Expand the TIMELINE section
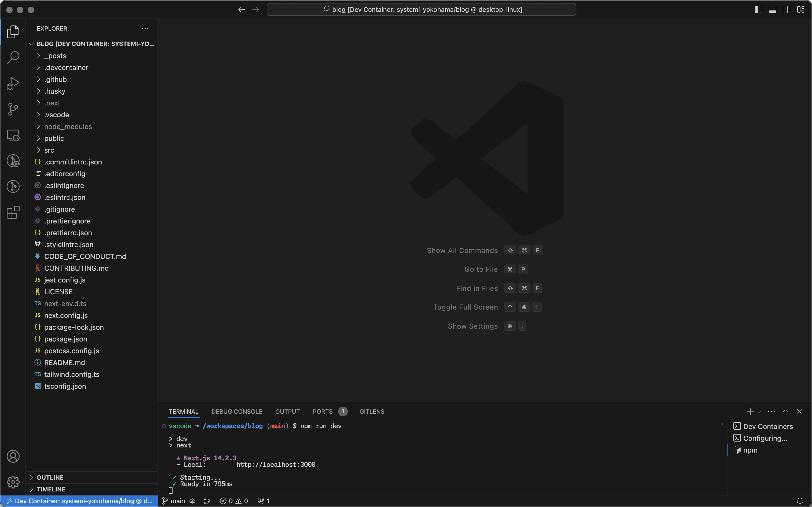The image size is (812, 507). pos(92,489)
